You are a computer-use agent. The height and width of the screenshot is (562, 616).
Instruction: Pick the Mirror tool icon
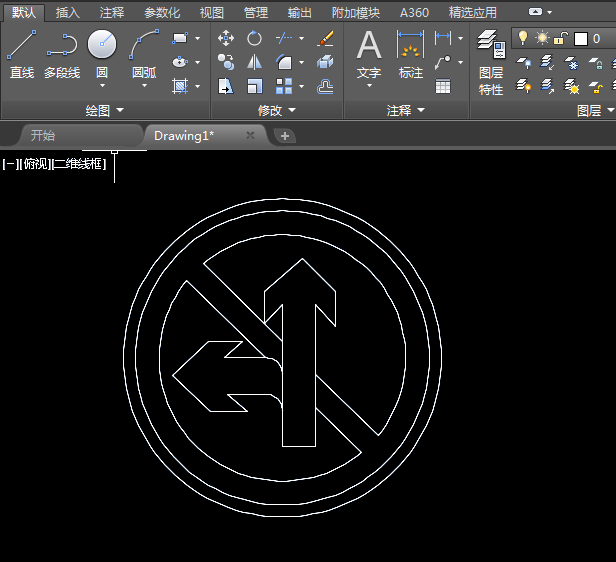pyautogui.click(x=255, y=62)
